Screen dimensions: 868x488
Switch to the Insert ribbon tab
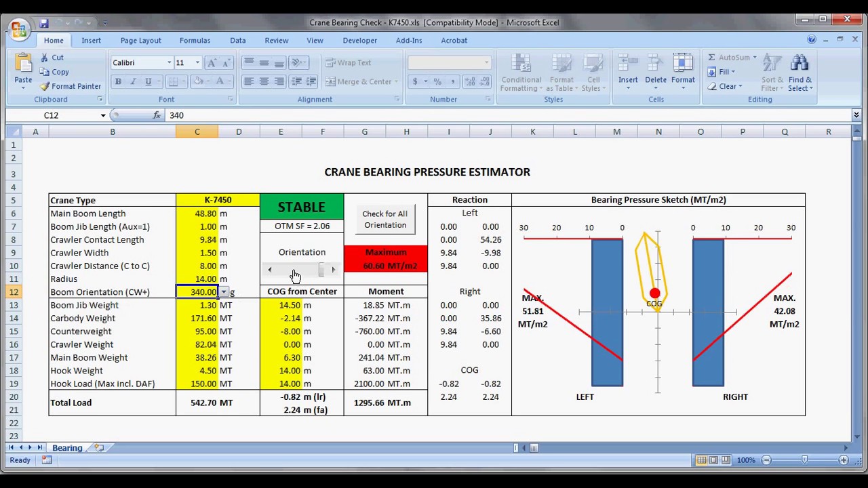coord(91,41)
